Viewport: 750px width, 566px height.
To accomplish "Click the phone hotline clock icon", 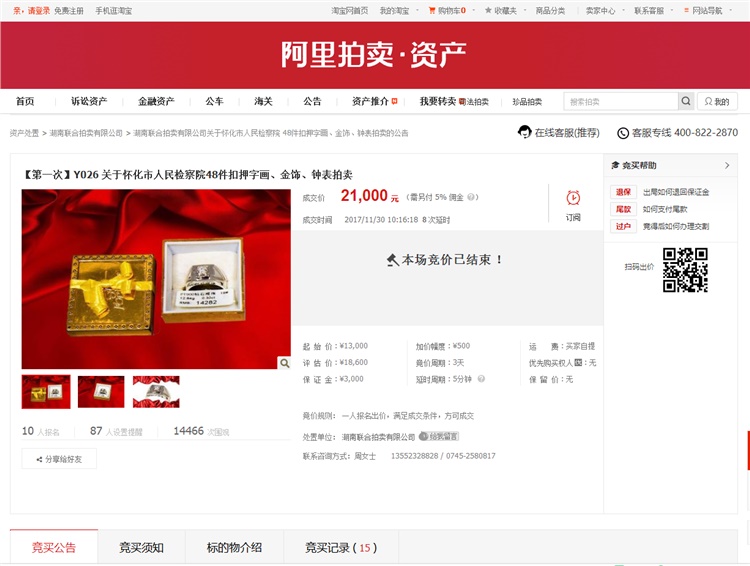I will coord(623,133).
